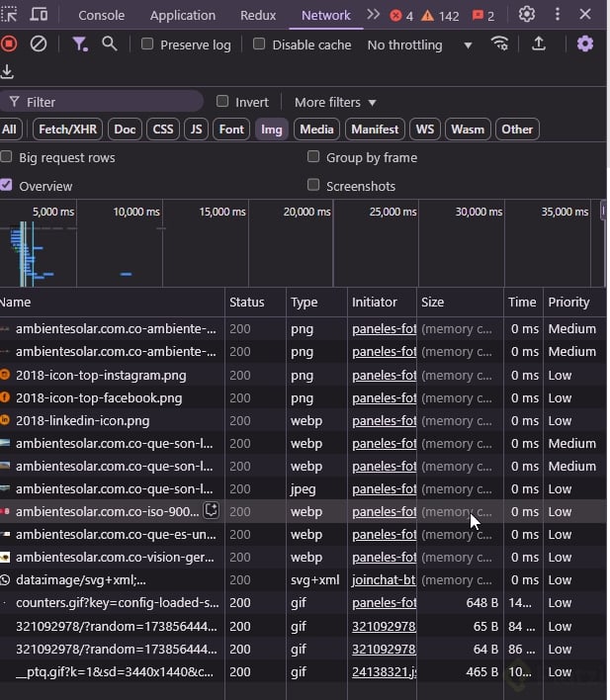Clear the network log
The image size is (610, 700).
tap(39, 44)
